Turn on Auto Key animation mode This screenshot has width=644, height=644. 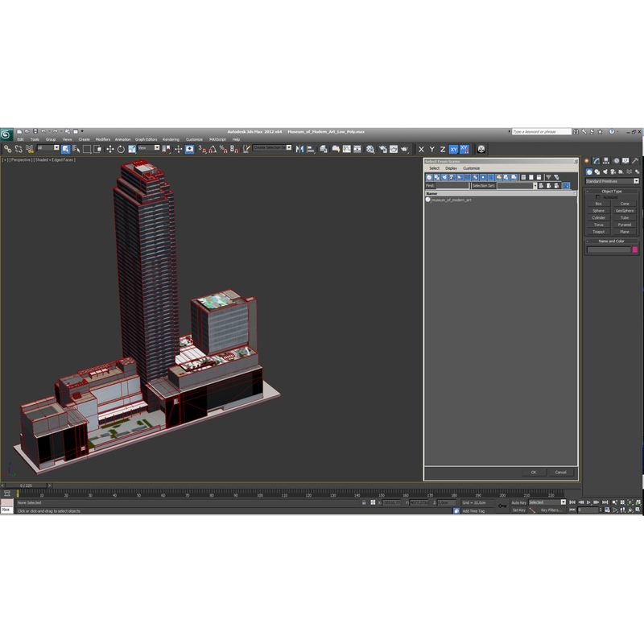(x=518, y=502)
